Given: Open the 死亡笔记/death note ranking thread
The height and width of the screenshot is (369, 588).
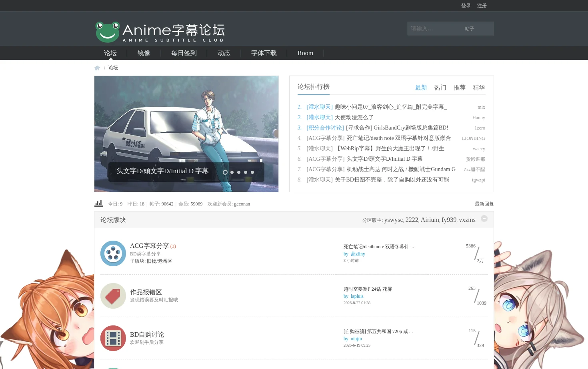Looking at the screenshot, I should 399,138.
